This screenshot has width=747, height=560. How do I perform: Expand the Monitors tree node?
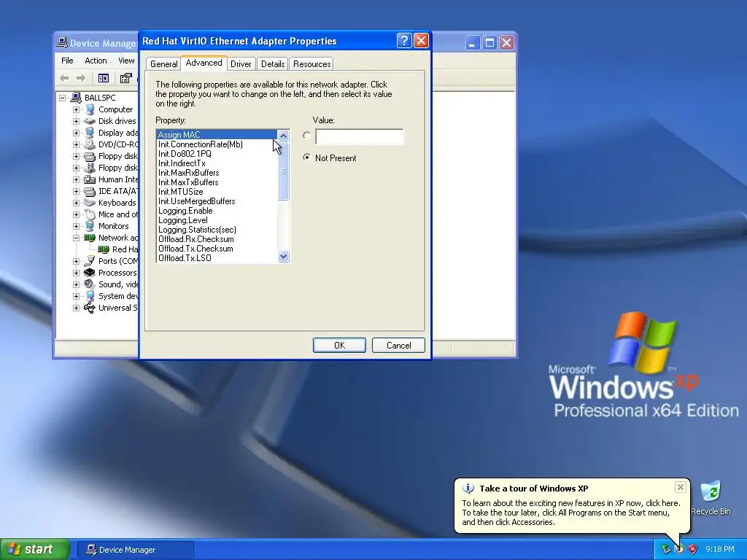tap(76, 226)
